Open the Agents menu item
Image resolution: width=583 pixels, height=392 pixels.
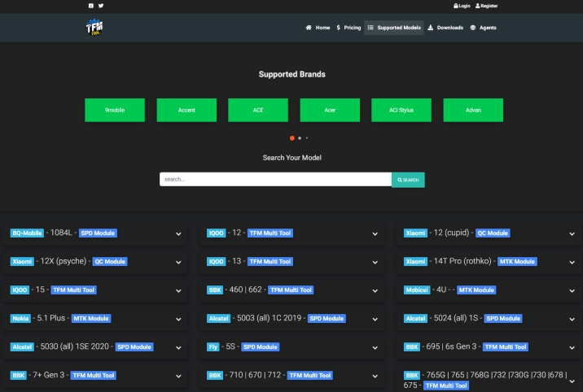tap(484, 28)
